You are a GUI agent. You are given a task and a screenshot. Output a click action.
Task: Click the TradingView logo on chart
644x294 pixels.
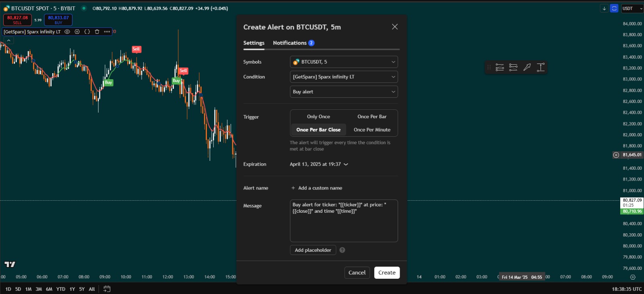pyautogui.click(x=10, y=264)
